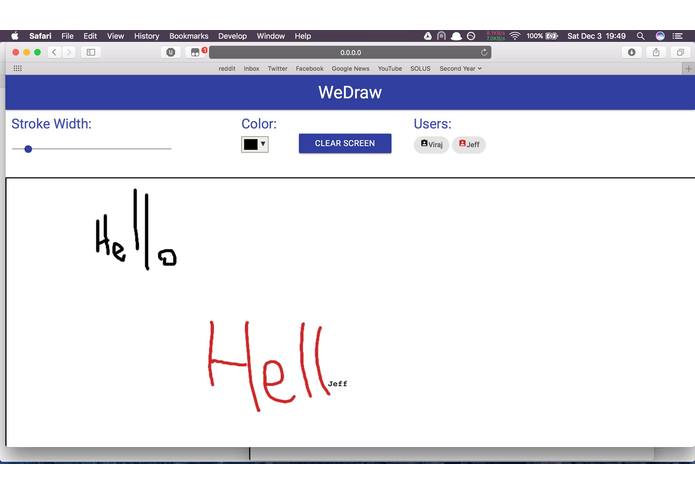
Task: Show downloads in the Safari toolbar
Action: click(632, 52)
